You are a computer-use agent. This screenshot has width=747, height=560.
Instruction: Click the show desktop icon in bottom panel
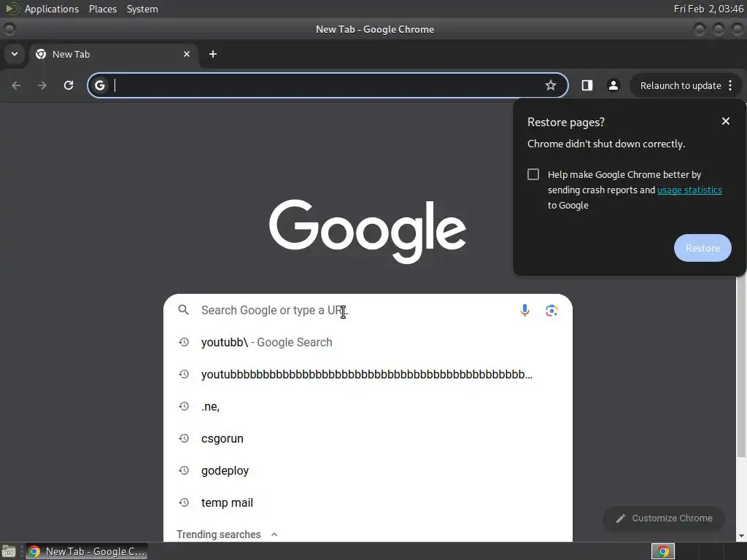click(9, 551)
